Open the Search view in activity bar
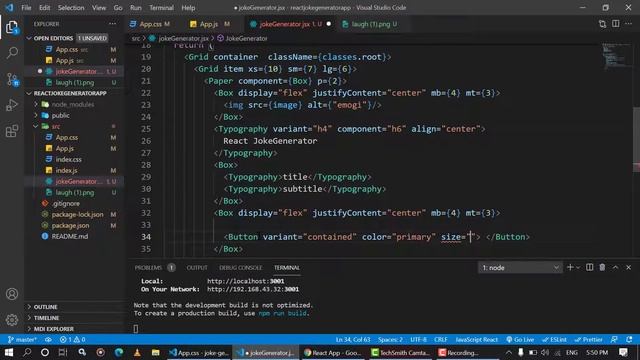 (12, 53)
